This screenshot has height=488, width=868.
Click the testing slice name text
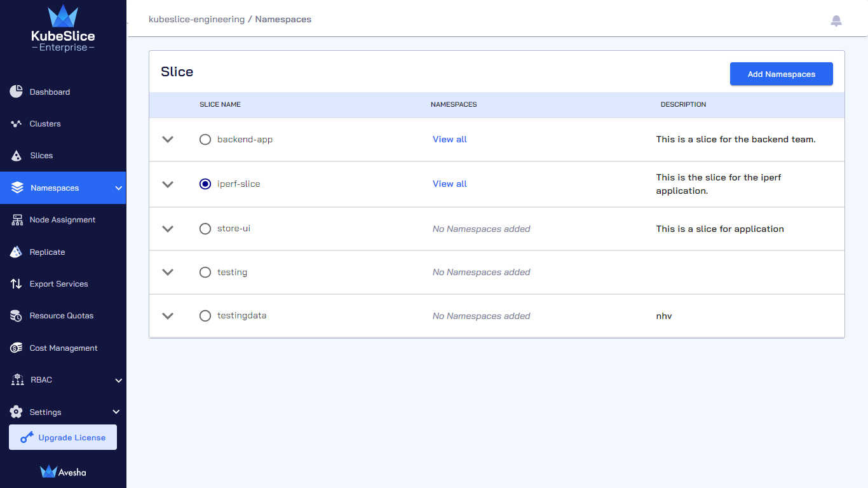pos(232,272)
